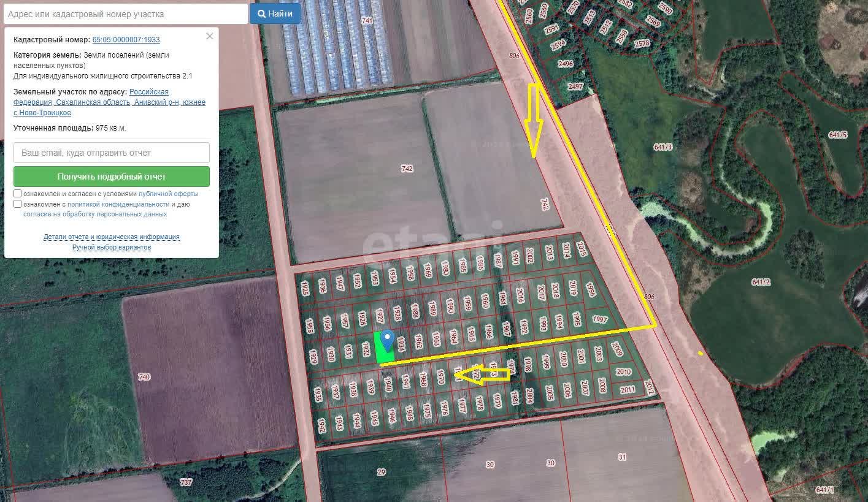Click the yellow left-pointing arrow on the map
Viewport: 868px width, 502px height.
pyautogui.click(x=483, y=375)
